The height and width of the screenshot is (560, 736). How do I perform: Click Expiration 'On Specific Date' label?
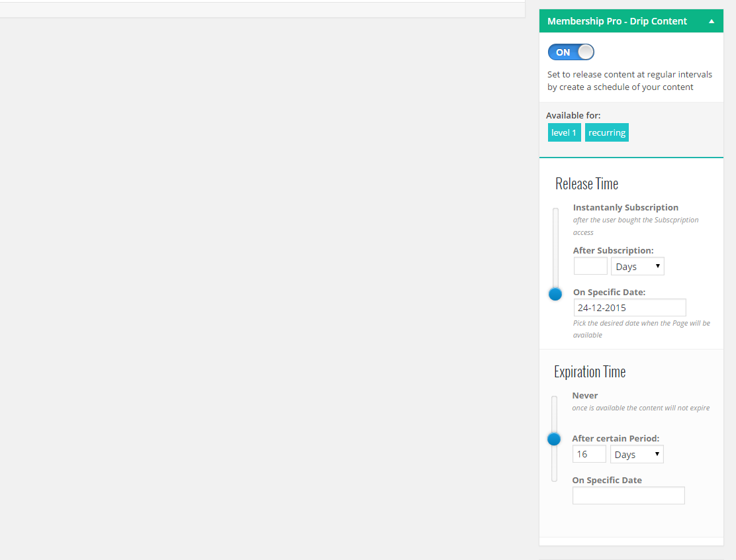[x=607, y=480]
